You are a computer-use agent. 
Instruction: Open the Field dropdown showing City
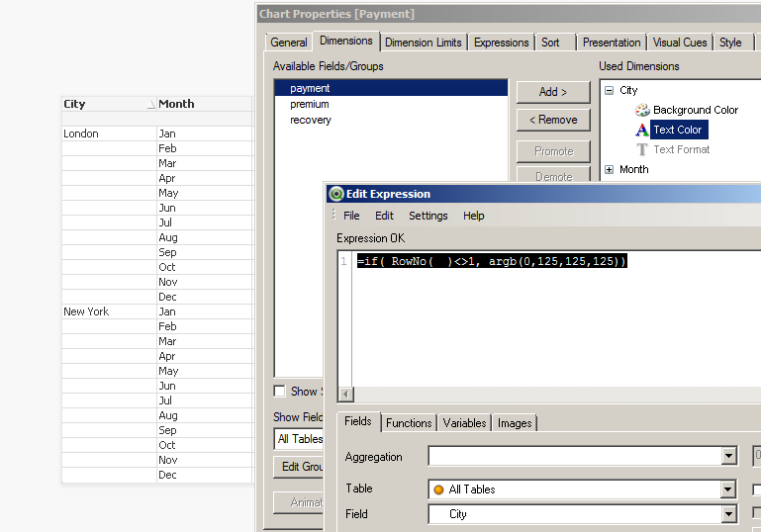click(728, 514)
